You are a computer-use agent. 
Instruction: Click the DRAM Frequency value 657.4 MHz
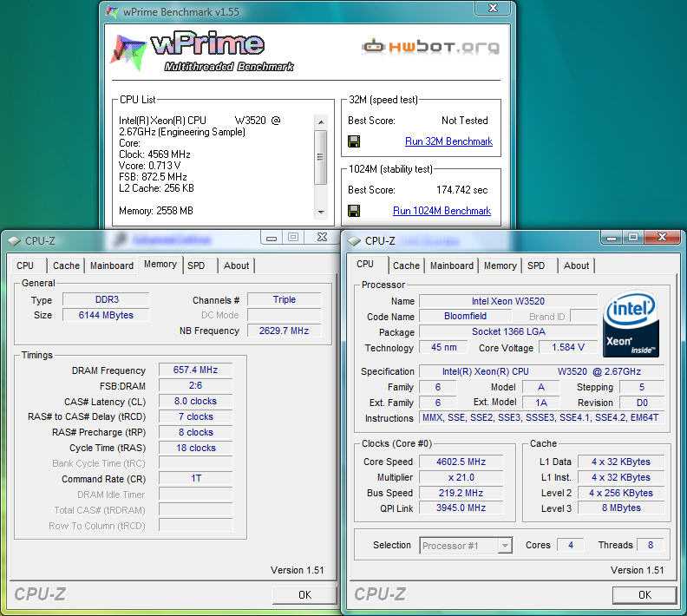pyautogui.click(x=195, y=370)
